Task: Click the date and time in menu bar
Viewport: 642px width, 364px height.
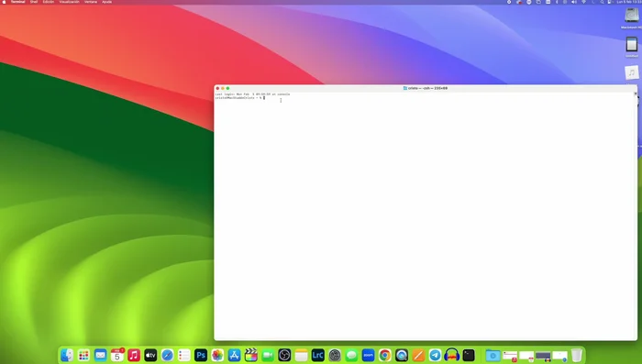Action: (629, 2)
